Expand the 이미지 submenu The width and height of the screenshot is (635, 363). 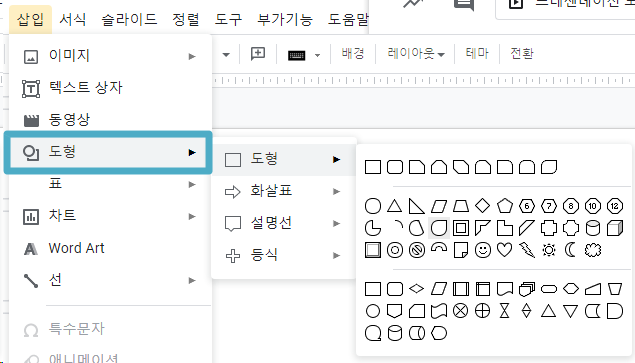[192, 56]
